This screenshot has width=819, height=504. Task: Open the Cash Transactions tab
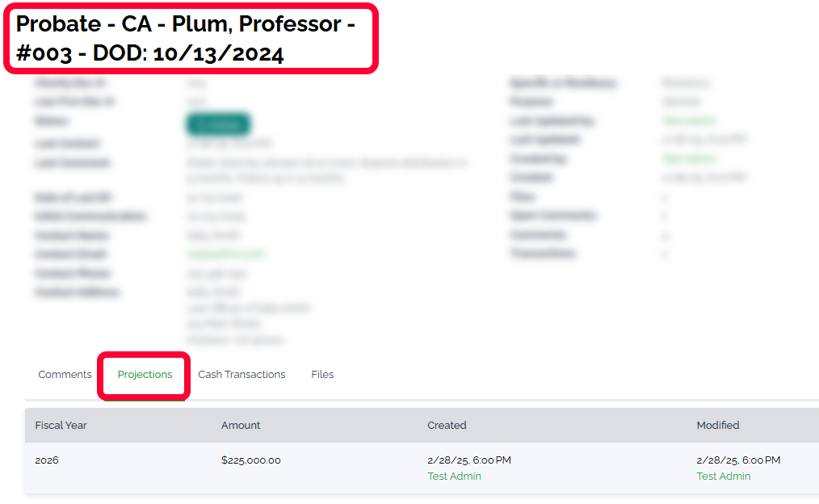pyautogui.click(x=241, y=375)
